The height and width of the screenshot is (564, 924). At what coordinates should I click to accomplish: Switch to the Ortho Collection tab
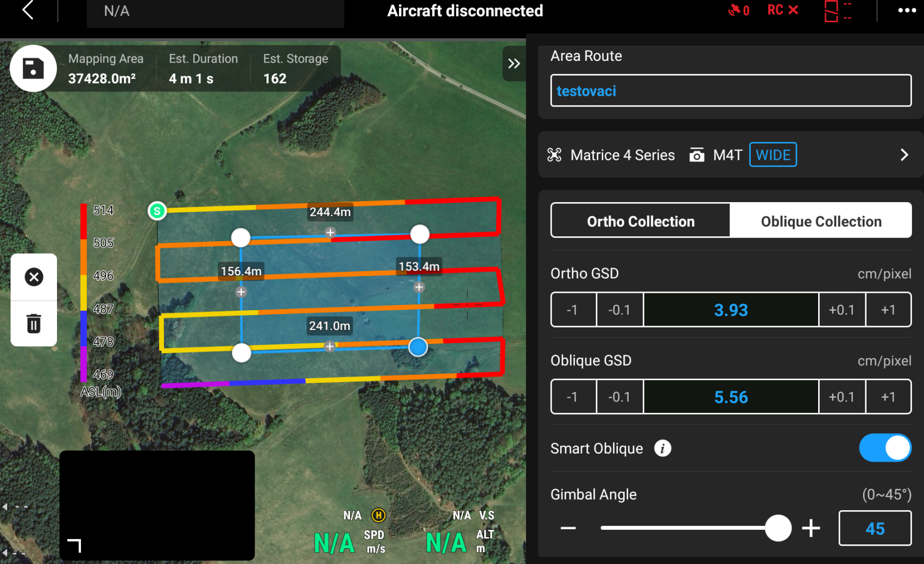641,221
